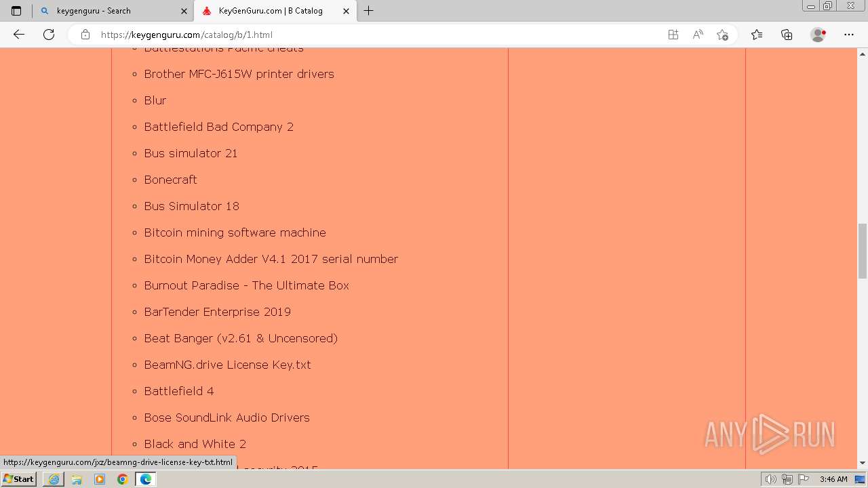Close the keygenguru - Search tab
Screen dimensions: 868x488
(x=184, y=11)
